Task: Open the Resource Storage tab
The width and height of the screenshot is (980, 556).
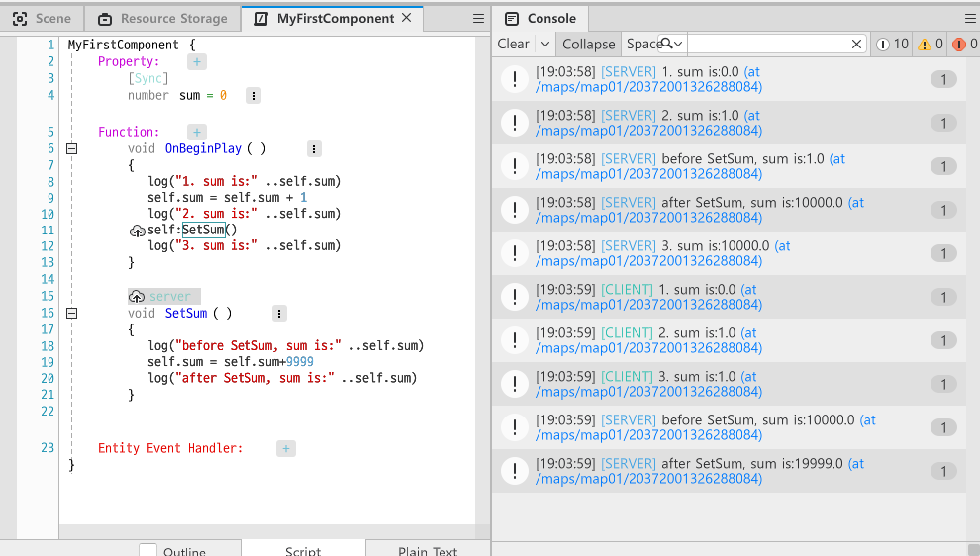Action: tap(162, 19)
